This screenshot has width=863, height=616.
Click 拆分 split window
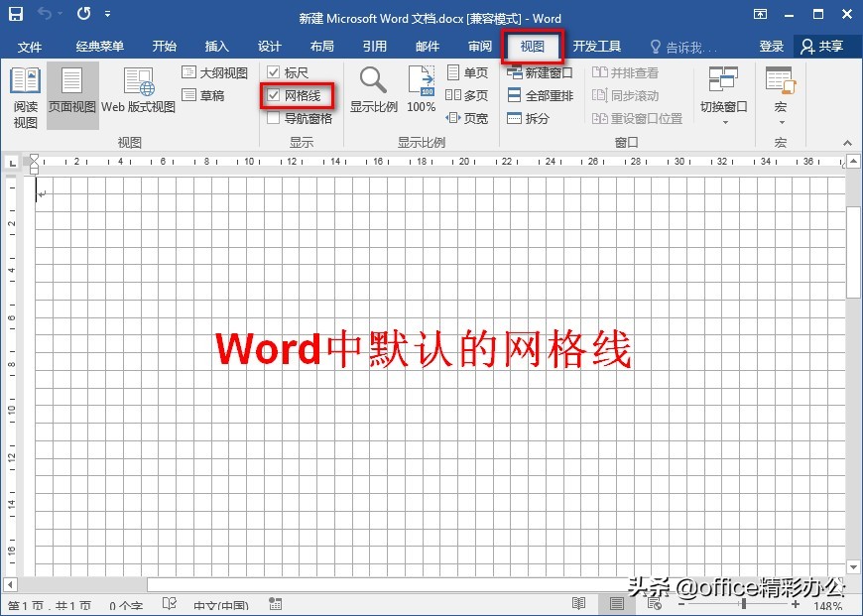(x=528, y=118)
